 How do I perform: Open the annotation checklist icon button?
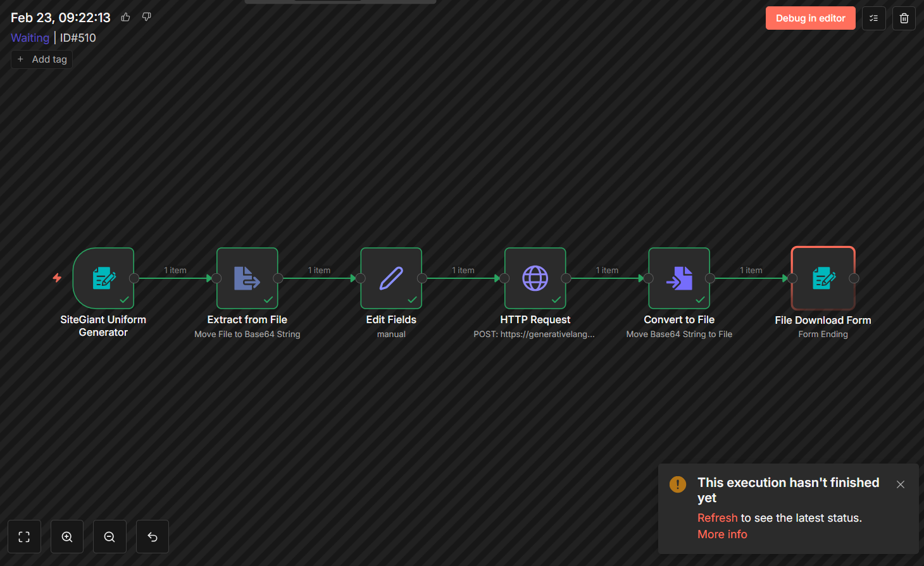click(x=873, y=18)
